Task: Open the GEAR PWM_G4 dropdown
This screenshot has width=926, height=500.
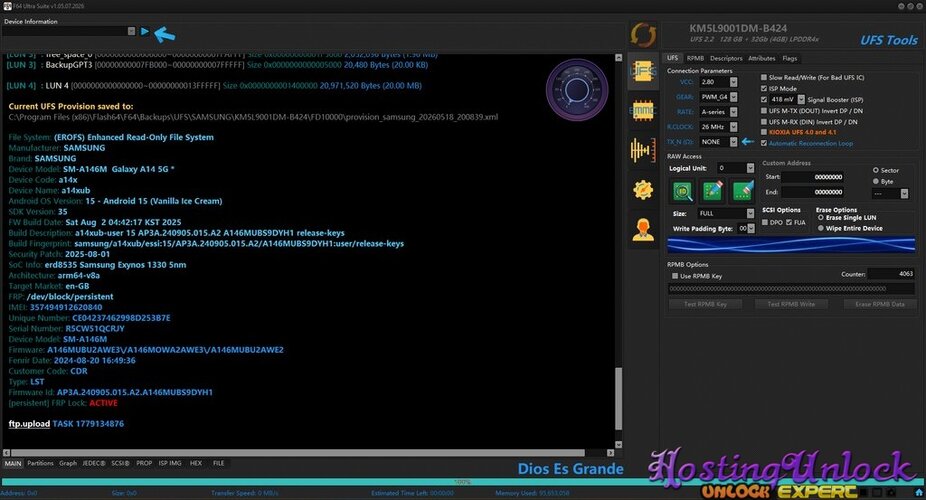Action: point(733,97)
